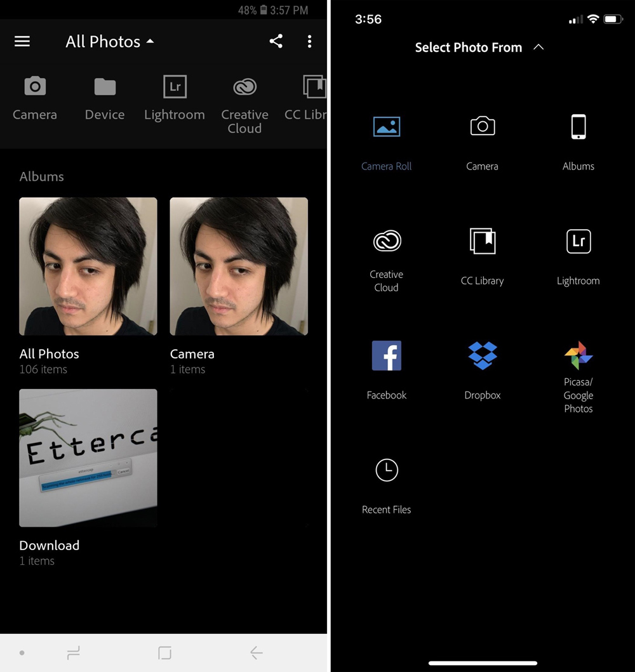Open the hamburger navigation menu
The width and height of the screenshot is (635, 672).
tap(22, 41)
